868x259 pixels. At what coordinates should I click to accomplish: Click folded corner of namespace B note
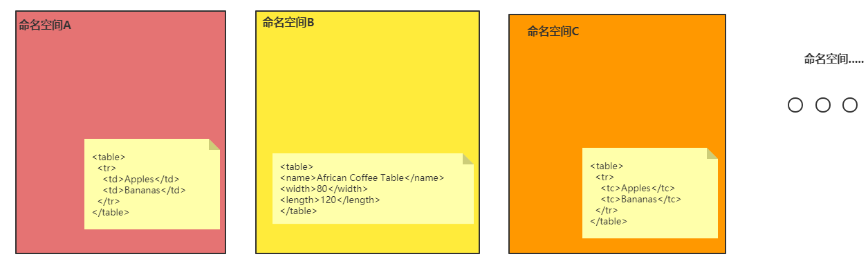click(468, 158)
